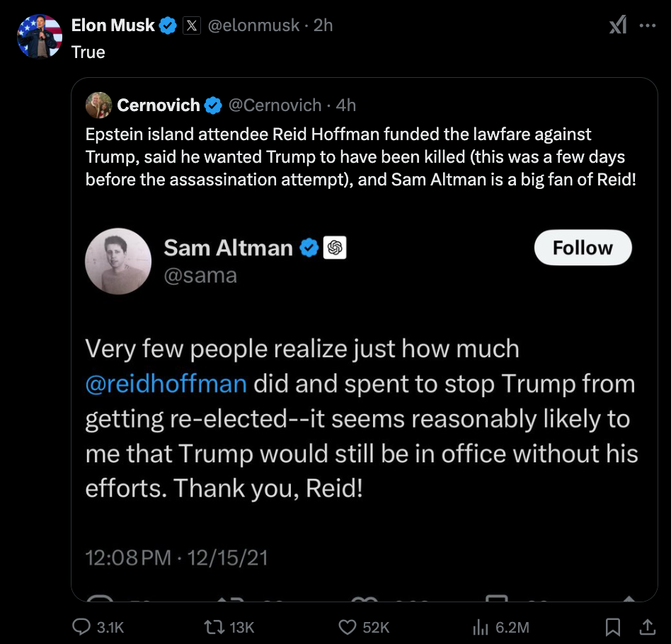This screenshot has width=671, height=644.
Task: Like the post with 52K likes
Action: (347, 627)
